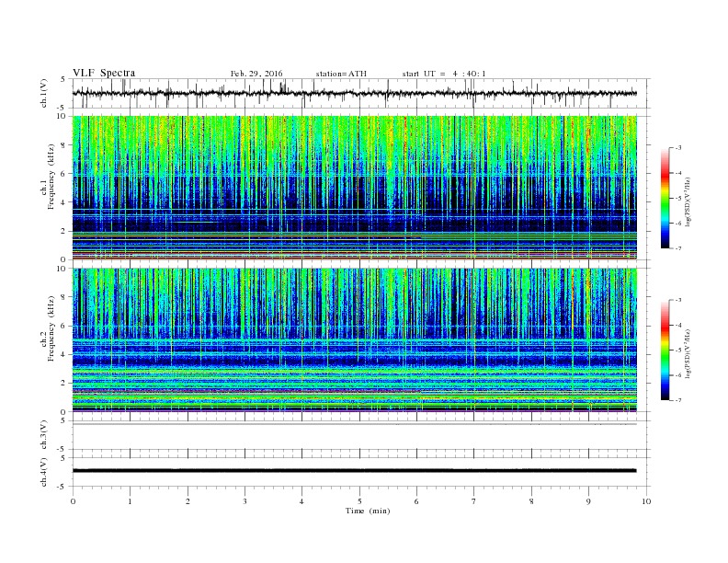Viewport: 728px width, 563px height.
Task: Click the time axis tick label '3'
Action: (x=245, y=501)
